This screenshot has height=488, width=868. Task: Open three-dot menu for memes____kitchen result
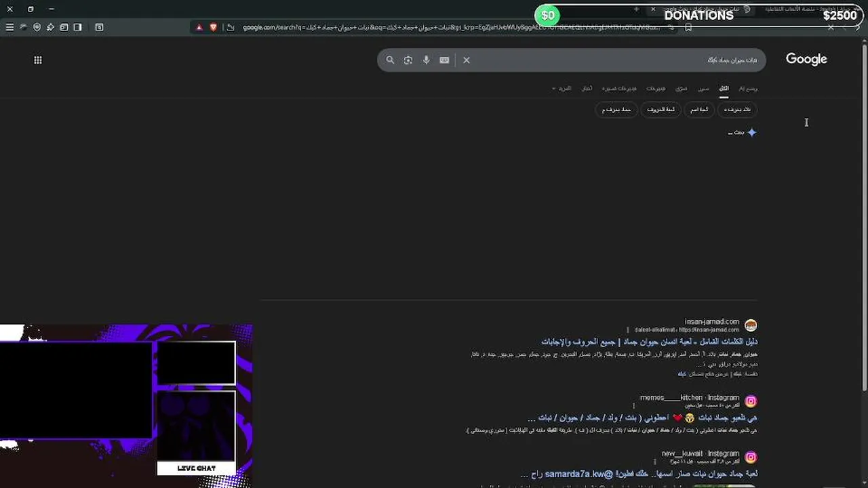point(634,406)
